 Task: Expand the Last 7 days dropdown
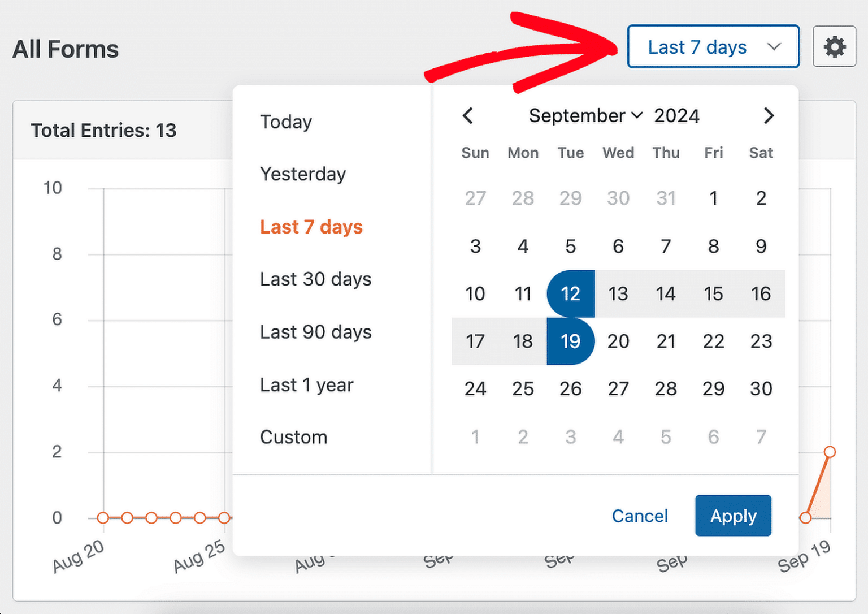713,47
